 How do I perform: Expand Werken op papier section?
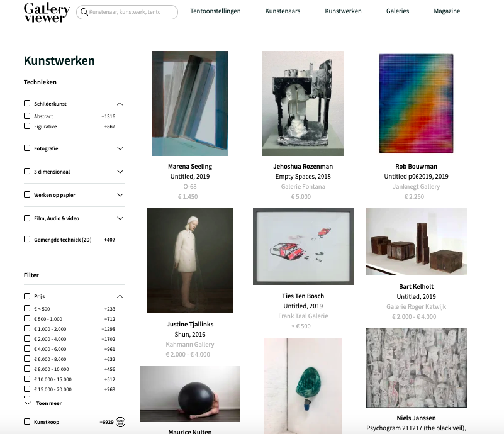pyautogui.click(x=120, y=195)
